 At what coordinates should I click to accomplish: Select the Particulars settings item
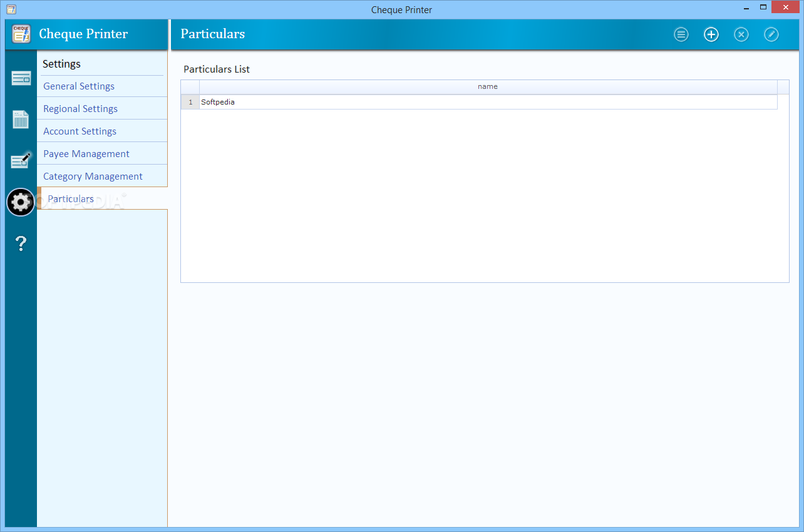coord(103,198)
